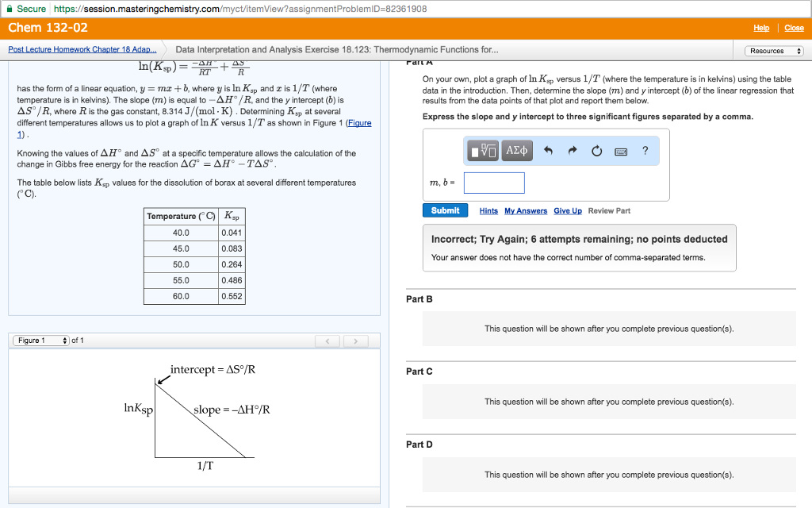
Task: Open the Hints link
Action: tap(488, 211)
